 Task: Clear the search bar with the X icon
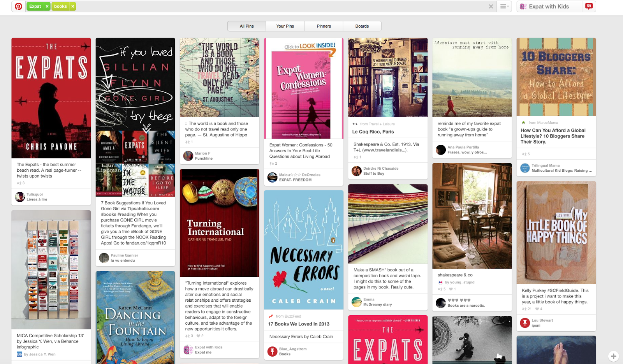point(491,6)
